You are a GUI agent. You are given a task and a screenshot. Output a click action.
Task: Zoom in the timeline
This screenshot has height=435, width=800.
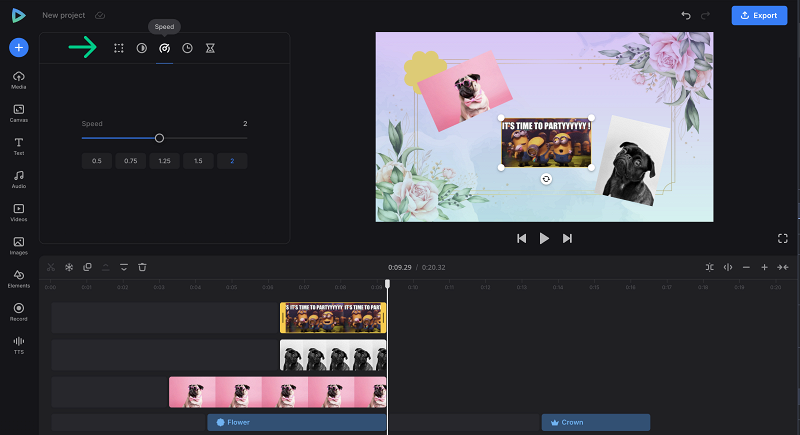pyautogui.click(x=764, y=267)
